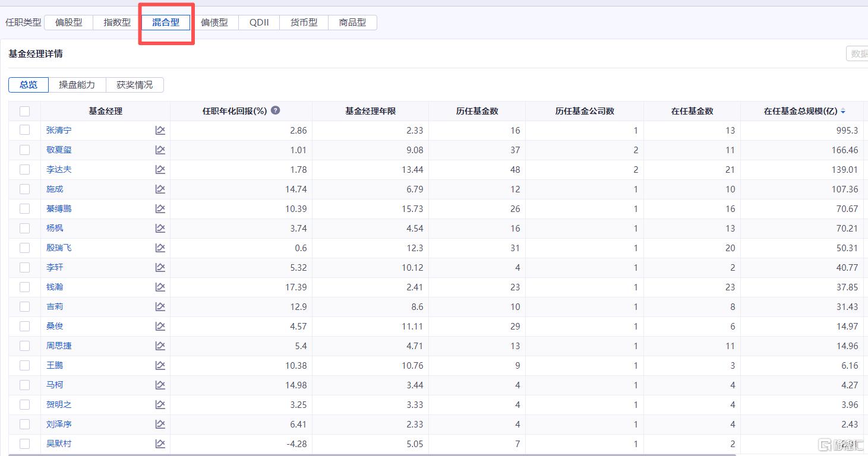Switch to 偏债型 tab
This screenshot has width=868, height=456.
pyautogui.click(x=214, y=23)
